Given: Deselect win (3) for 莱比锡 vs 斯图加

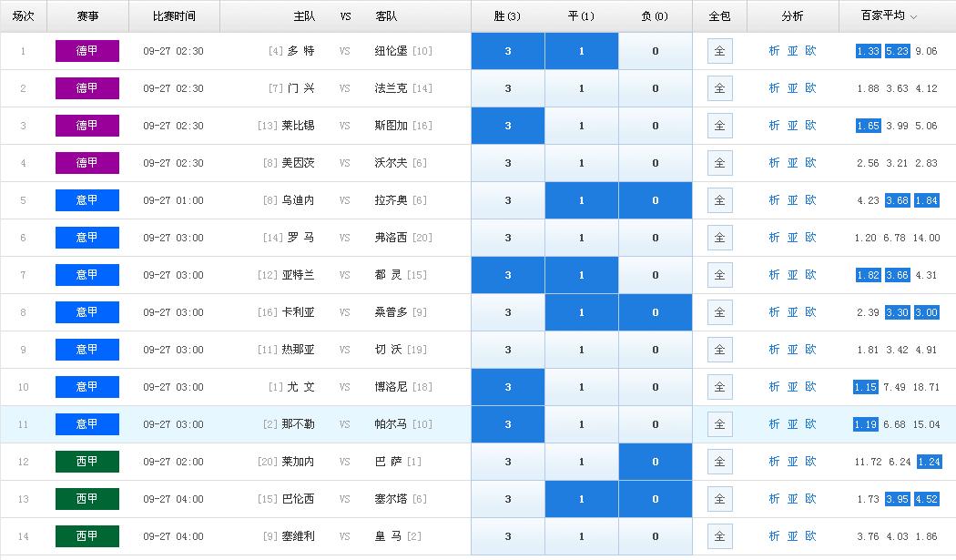Looking at the screenshot, I should tap(508, 126).
